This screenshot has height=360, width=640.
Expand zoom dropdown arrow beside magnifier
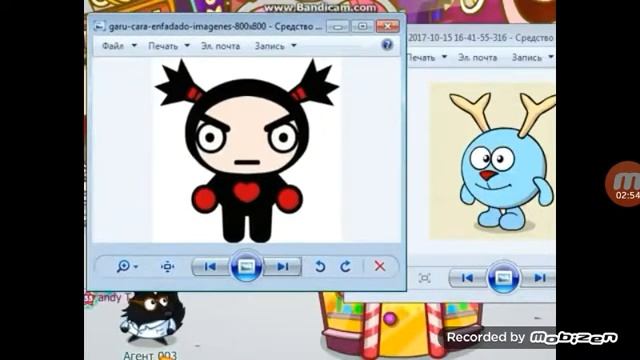[136, 267]
